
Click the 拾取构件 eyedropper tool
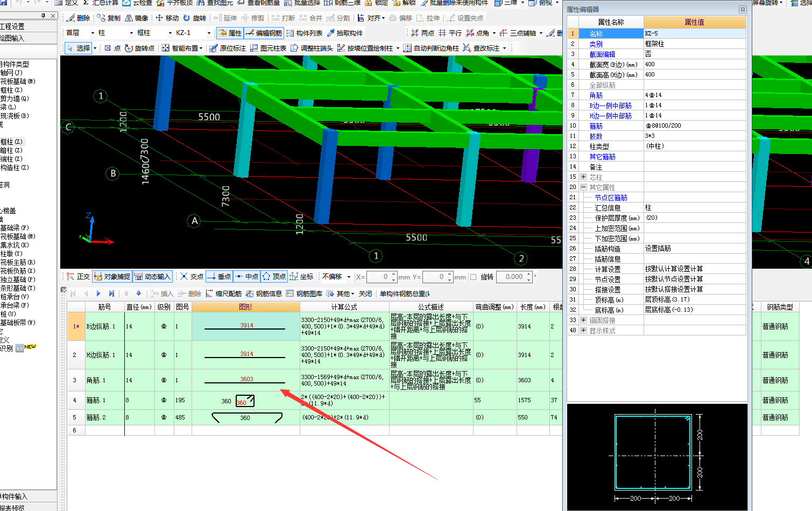pyautogui.click(x=345, y=33)
